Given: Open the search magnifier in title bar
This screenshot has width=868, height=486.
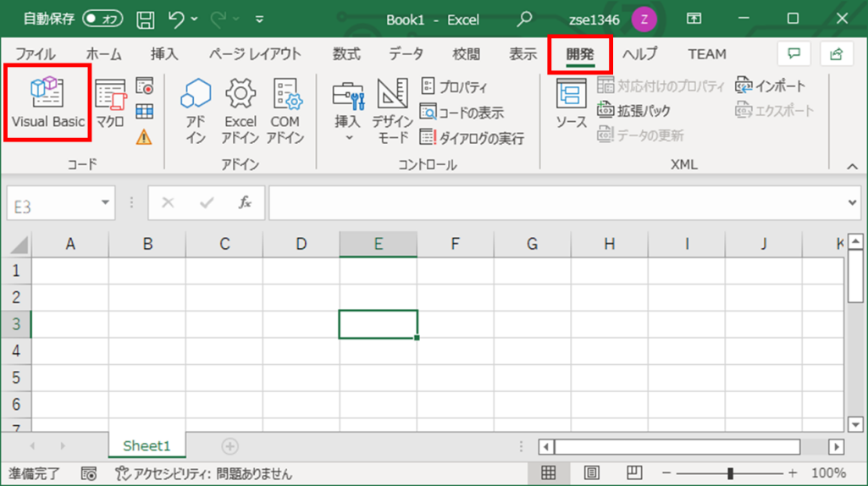Looking at the screenshot, I should click(524, 19).
